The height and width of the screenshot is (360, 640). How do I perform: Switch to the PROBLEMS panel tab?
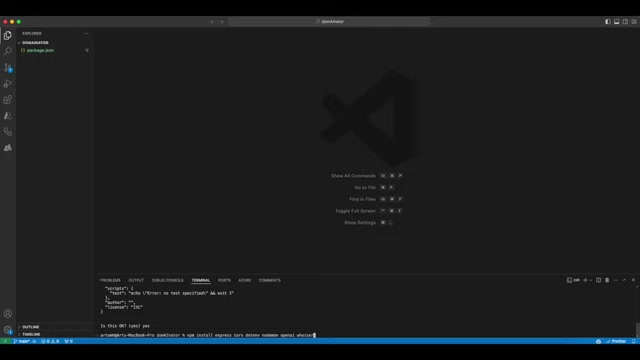[110, 280]
